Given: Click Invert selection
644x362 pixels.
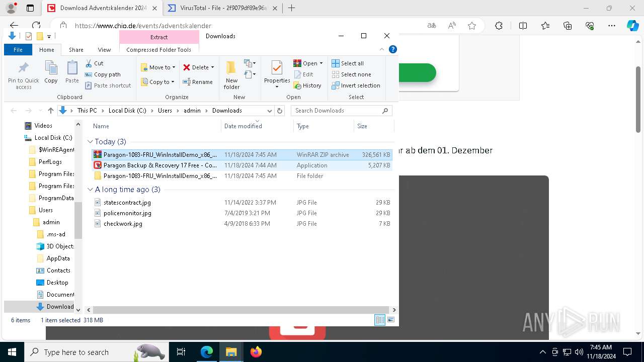Looking at the screenshot, I should tap(356, 85).
